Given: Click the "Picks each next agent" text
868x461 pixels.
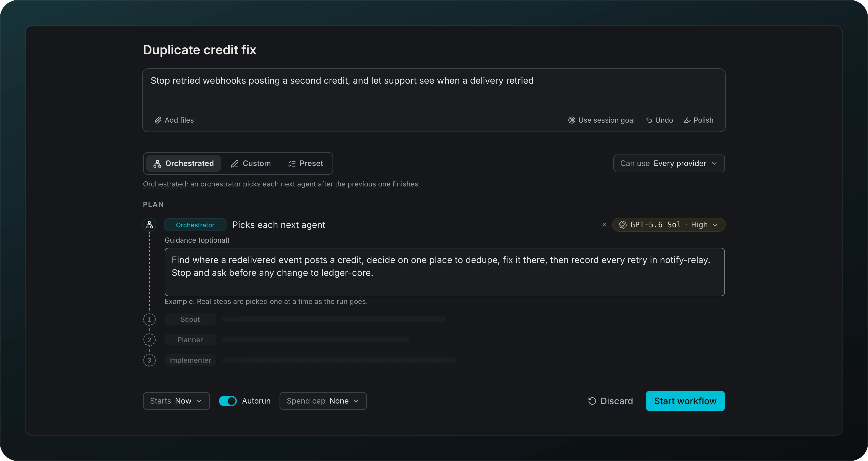Looking at the screenshot, I should (x=279, y=225).
